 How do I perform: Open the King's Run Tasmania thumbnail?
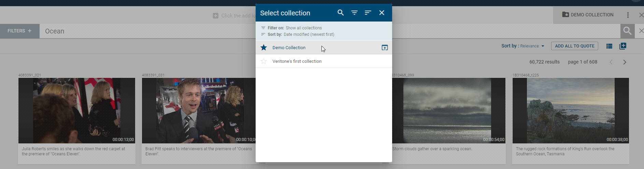point(571,111)
